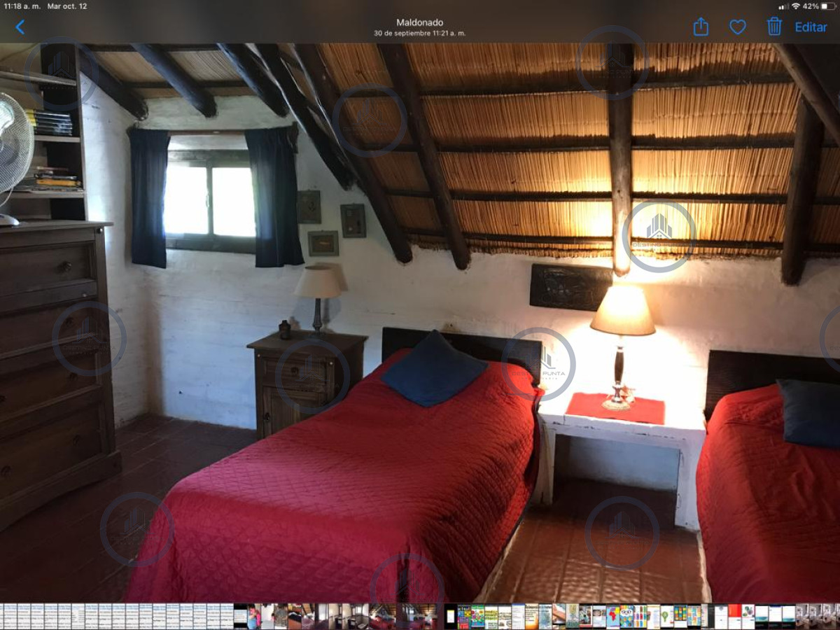
Task: Select the Africa map thumbnail
Action: [613, 617]
